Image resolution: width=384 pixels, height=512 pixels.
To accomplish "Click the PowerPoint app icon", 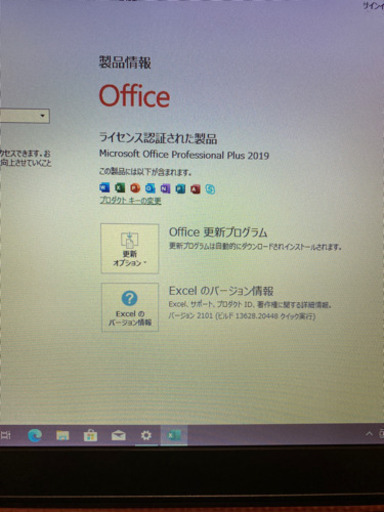I will pyautogui.click(x=135, y=188).
